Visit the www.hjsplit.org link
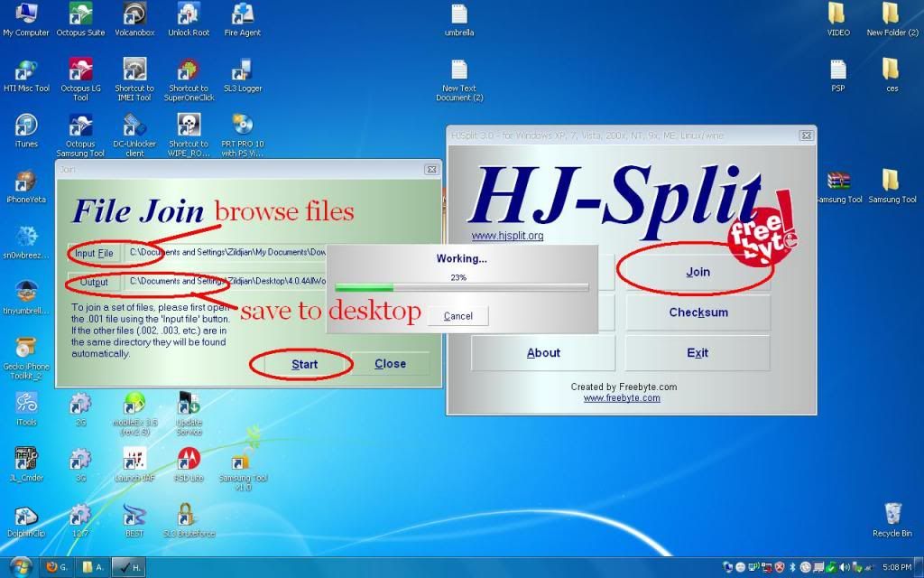 pyautogui.click(x=507, y=236)
